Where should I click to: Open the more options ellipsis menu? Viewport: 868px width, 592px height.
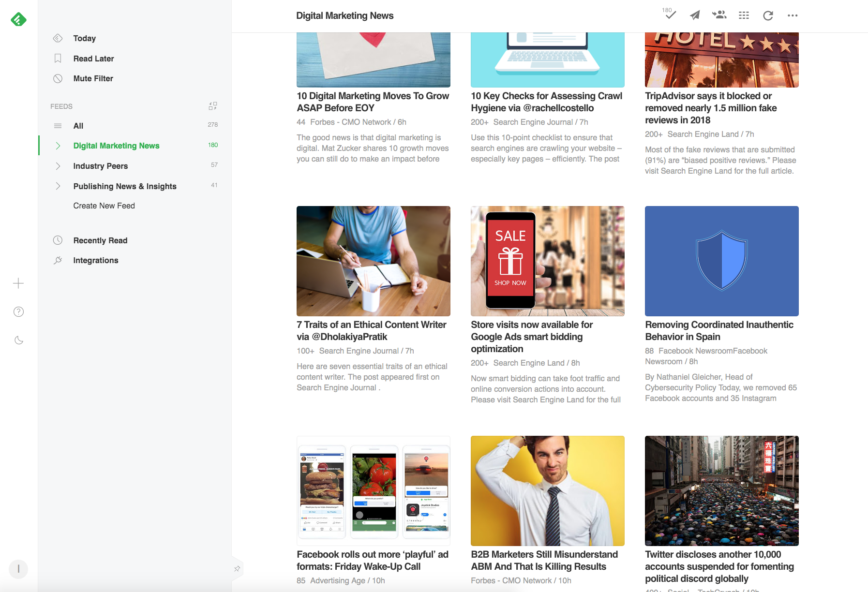pyautogui.click(x=792, y=15)
